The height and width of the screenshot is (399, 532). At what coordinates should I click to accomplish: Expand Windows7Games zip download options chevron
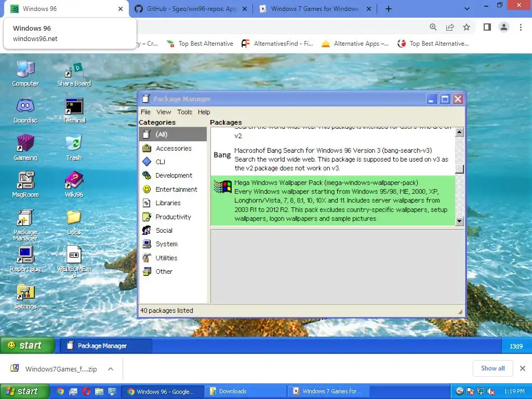click(111, 369)
